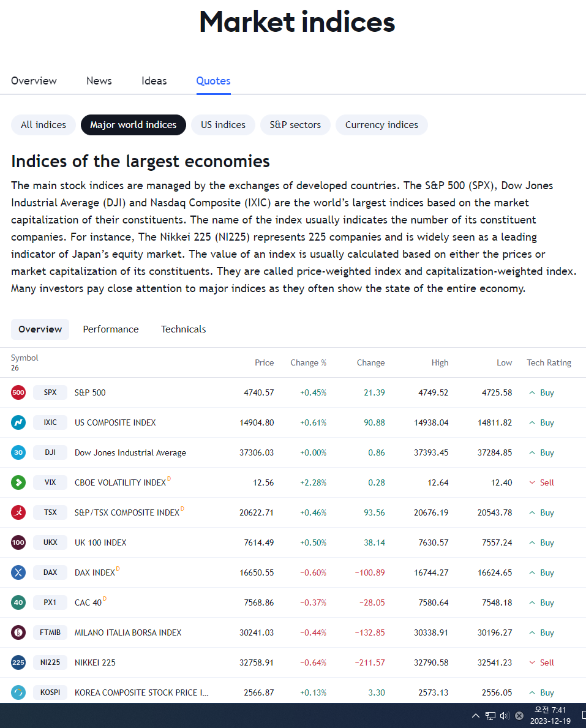Click the TSX red logo icon
The width and height of the screenshot is (586, 728).
coord(18,512)
